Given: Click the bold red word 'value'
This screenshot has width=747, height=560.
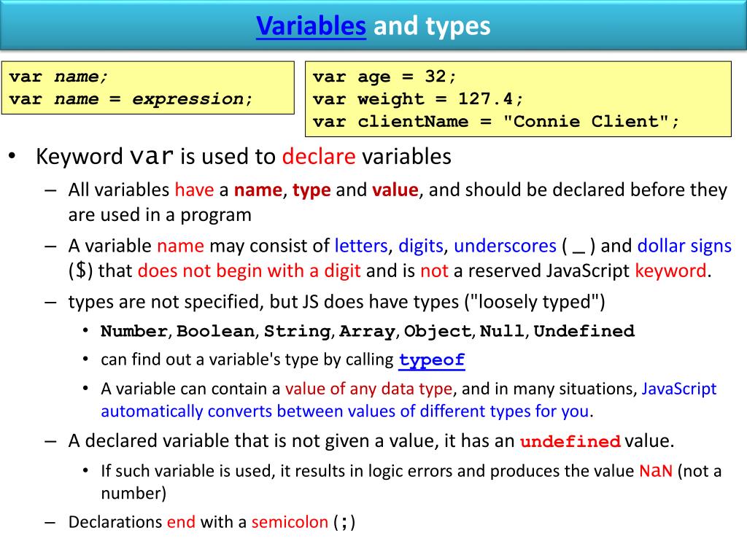Looking at the screenshot, I should [395, 190].
